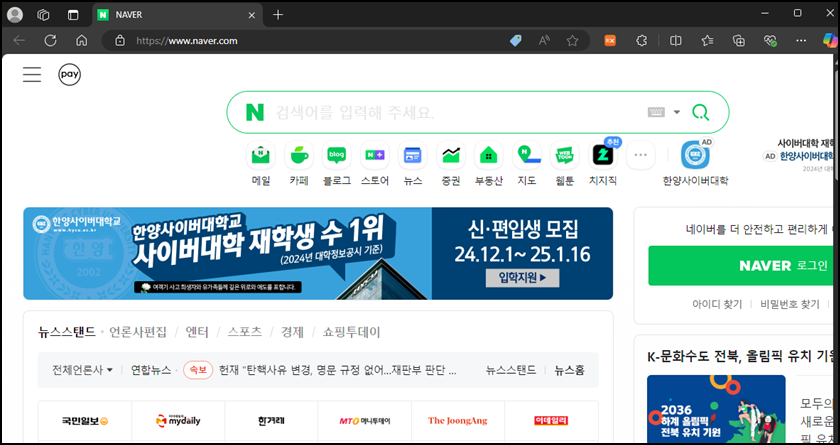Image resolution: width=840 pixels, height=445 pixels.
Task: Open the Blog (블로그) shortcut icon
Action: coord(336,155)
